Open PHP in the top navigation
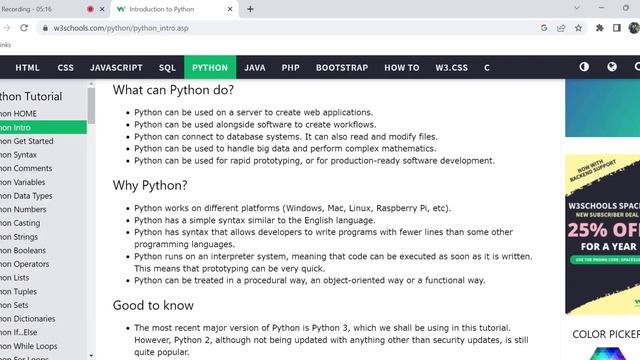The width and height of the screenshot is (640, 360). pos(291,68)
